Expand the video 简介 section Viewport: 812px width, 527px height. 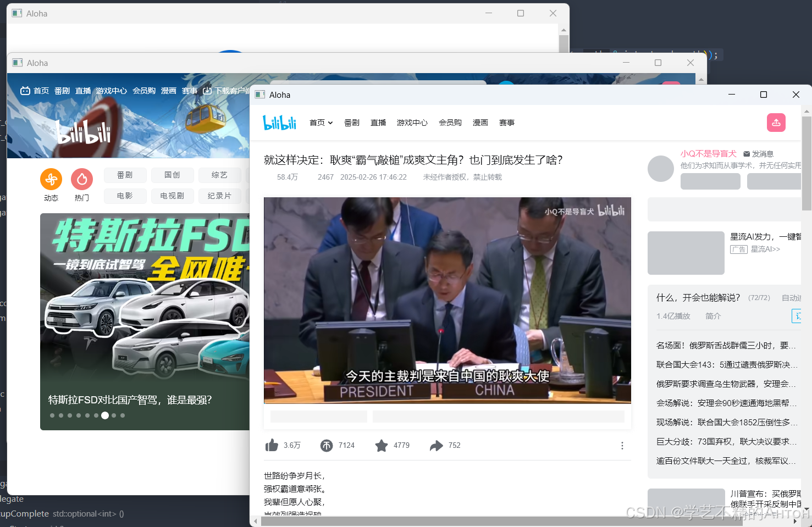(713, 316)
